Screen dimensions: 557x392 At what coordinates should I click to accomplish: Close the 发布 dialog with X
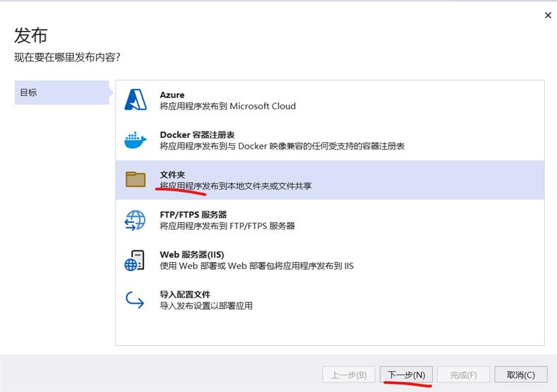tap(547, 15)
